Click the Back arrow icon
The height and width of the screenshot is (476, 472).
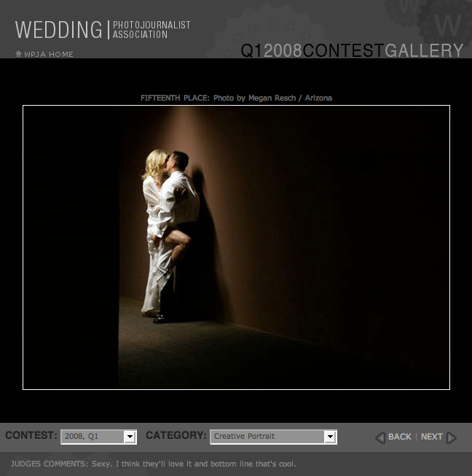coord(380,437)
